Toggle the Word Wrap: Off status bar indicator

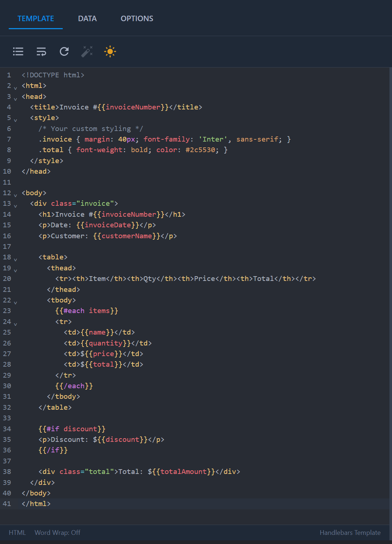(x=57, y=533)
